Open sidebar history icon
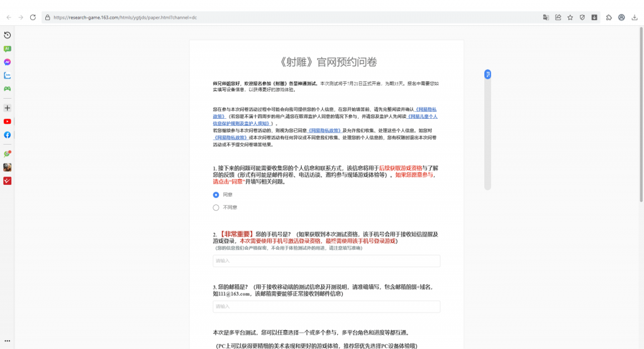 point(8,35)
